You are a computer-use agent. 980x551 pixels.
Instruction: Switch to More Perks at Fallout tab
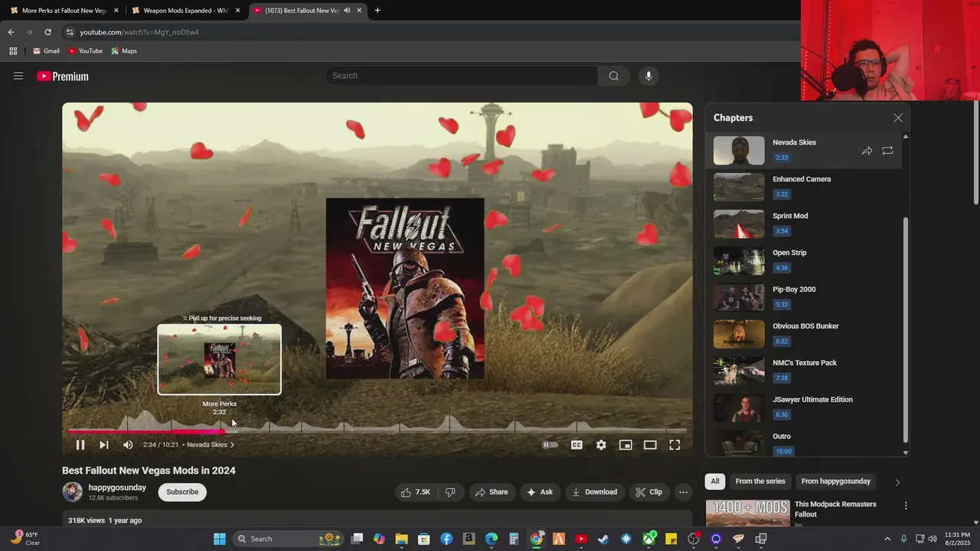point(63,11)
